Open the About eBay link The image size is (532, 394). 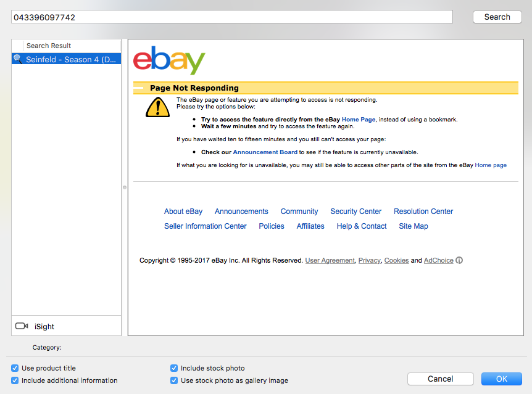(183, 211)
